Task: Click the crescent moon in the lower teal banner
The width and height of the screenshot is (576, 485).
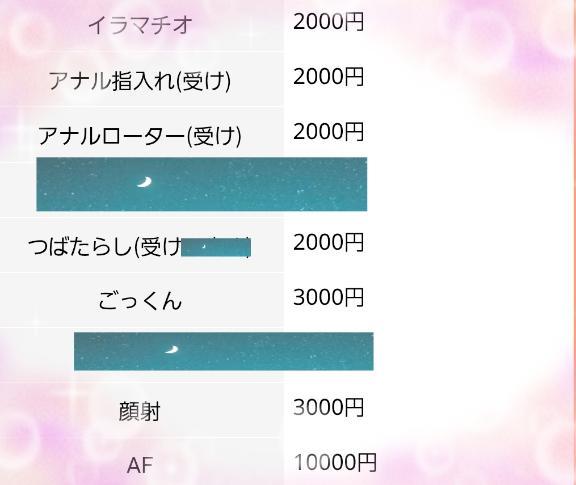Action: pos(172,349)
